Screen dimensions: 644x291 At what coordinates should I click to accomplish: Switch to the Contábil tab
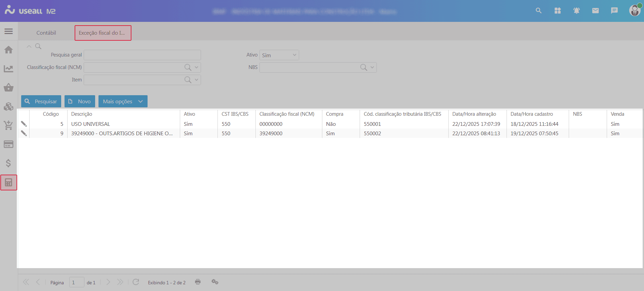(x=46, y=33)
